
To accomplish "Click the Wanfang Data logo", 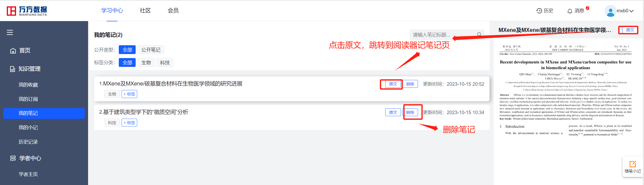I will point(27,11).
